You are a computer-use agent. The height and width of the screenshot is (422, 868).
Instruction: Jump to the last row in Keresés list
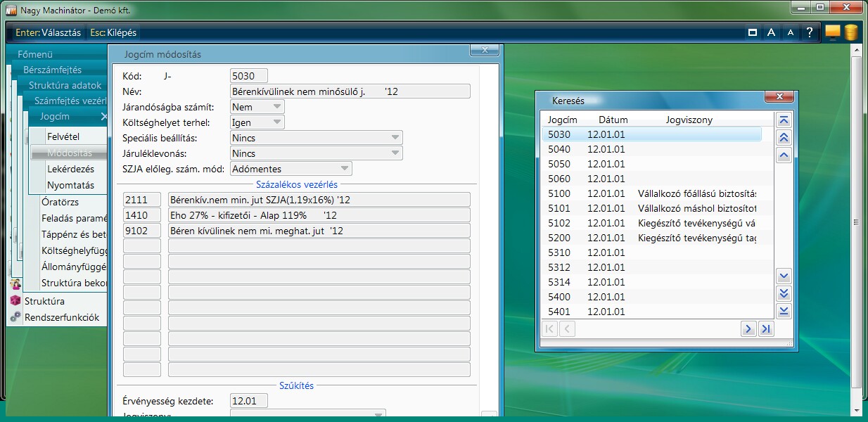(x=784, y=311)
